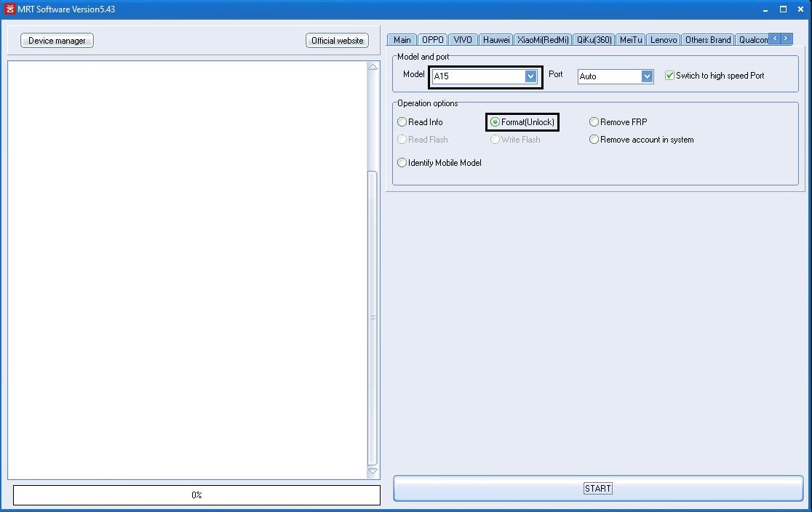Click inside the empty log output area

(187, 269)
